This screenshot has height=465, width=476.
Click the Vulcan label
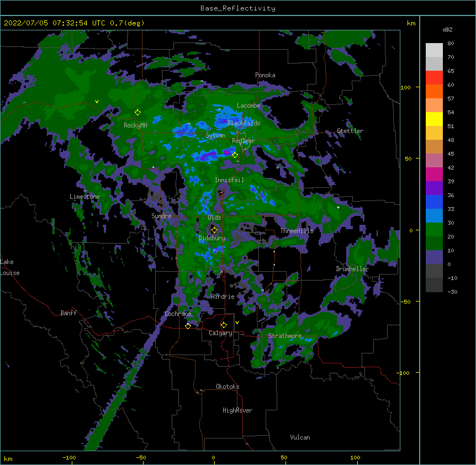pyautogui.click(x=300, y=437)
